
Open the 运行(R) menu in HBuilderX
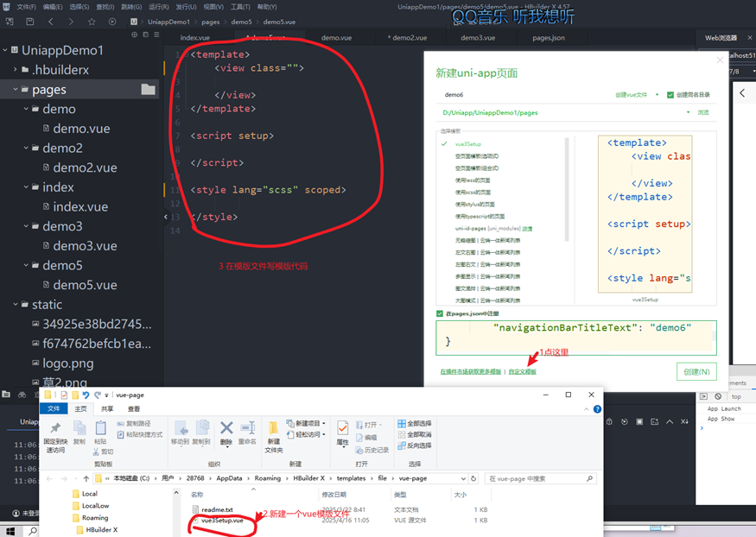click(158, 7)
